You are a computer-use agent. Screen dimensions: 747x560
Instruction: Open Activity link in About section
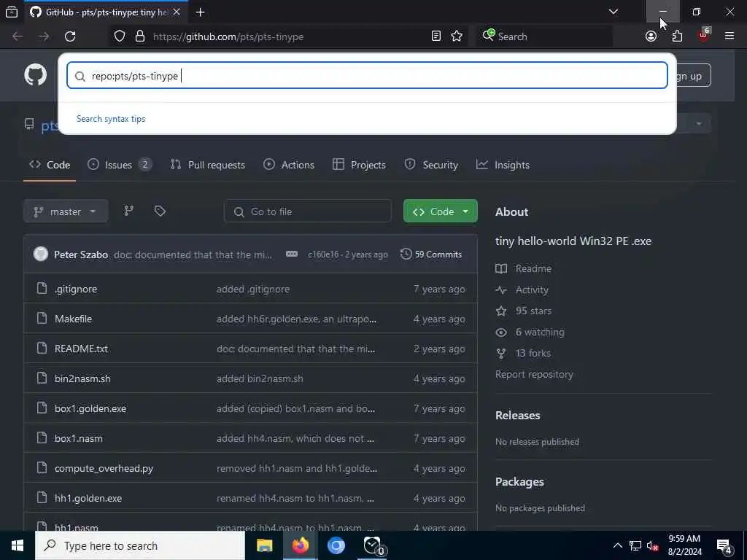click(x=522, y=289)
